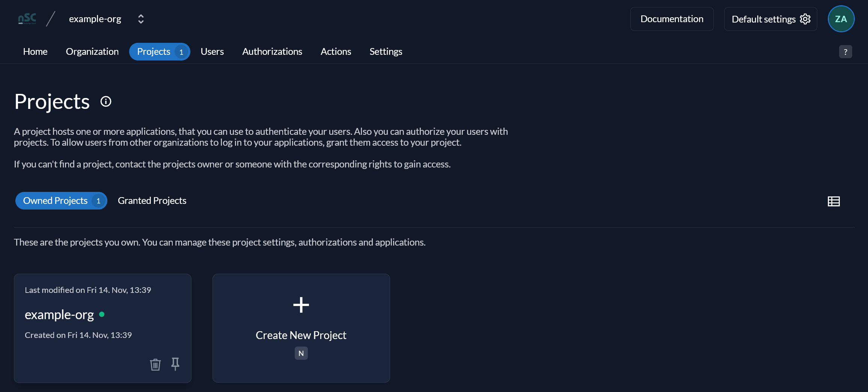The height and width of the screenshot is (392, 868).
Task: Select the Owned Projects tab
Action: click(61, 201)
